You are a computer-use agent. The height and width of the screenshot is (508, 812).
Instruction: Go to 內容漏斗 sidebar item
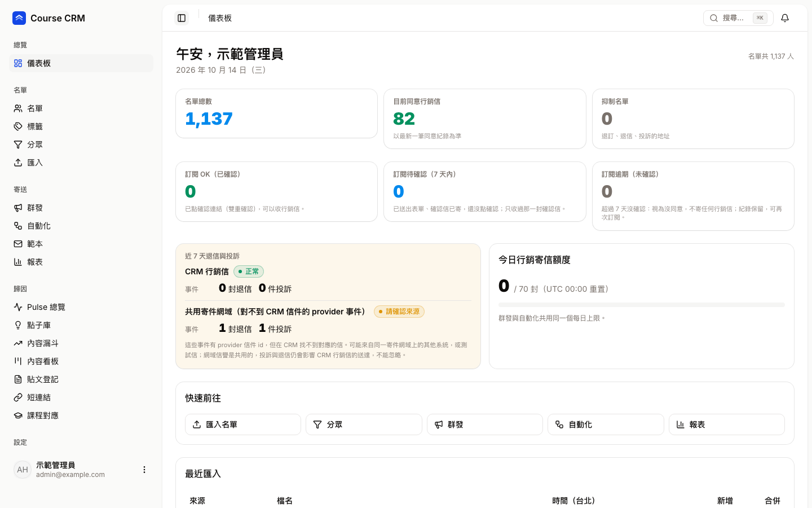(x=81, y=343)
